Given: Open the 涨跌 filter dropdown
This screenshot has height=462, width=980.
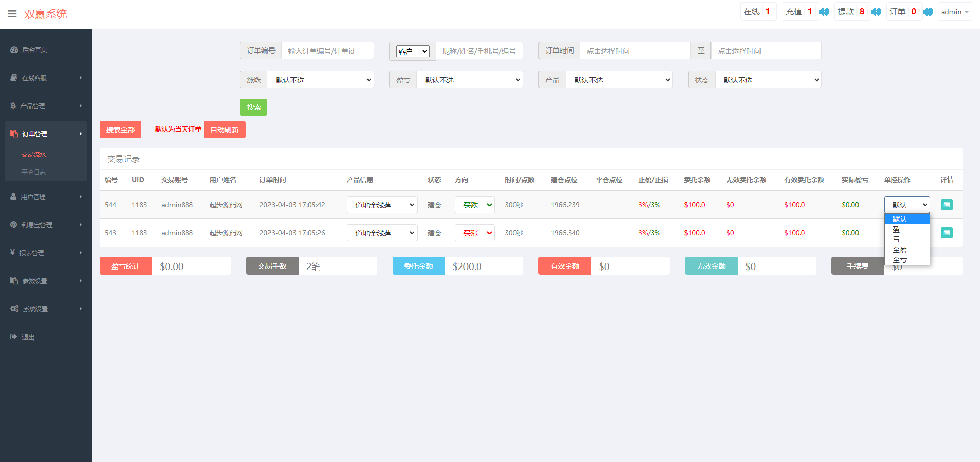Looking at the screenshot, I should [x=321, y=80].
